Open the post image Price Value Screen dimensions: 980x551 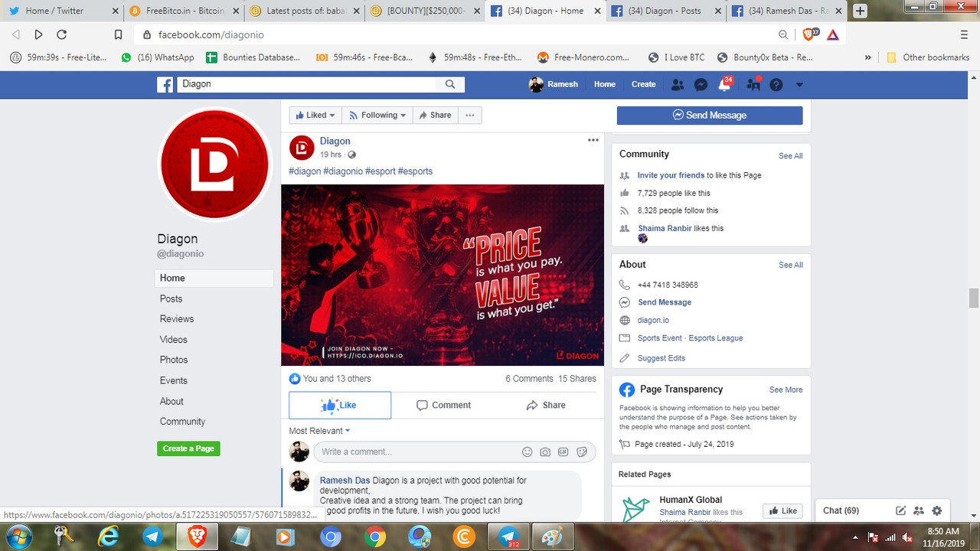pos(443,275)
